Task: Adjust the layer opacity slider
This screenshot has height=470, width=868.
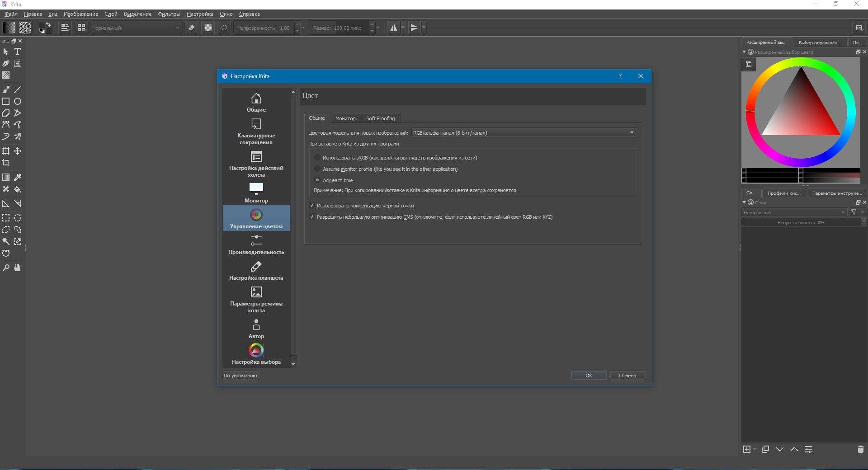Action: [801, 223]
